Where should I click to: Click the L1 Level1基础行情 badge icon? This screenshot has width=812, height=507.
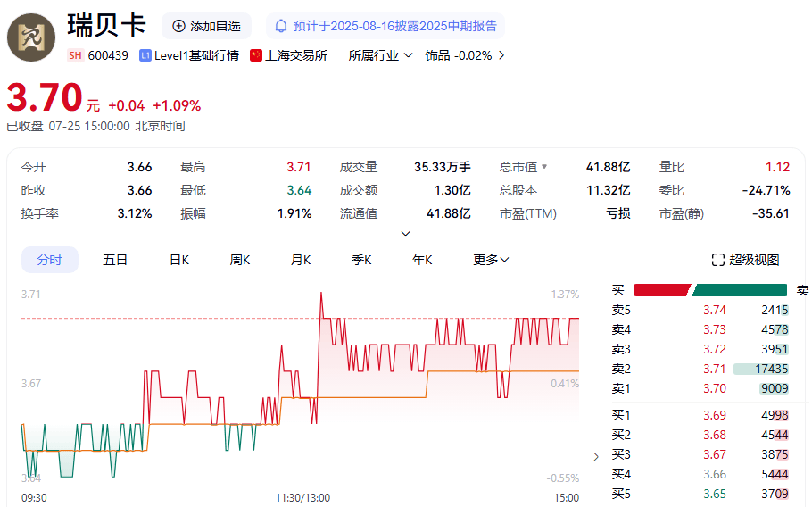coord(145,55)
